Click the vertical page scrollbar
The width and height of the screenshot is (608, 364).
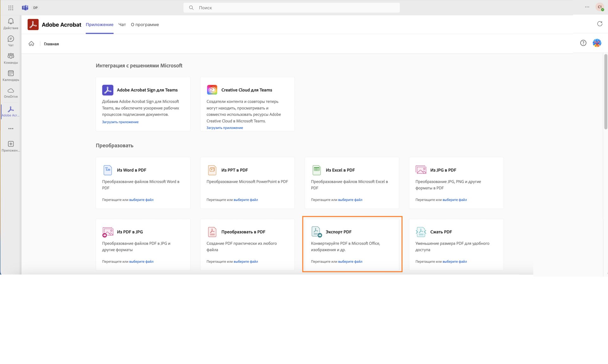[x=605, y=92]
